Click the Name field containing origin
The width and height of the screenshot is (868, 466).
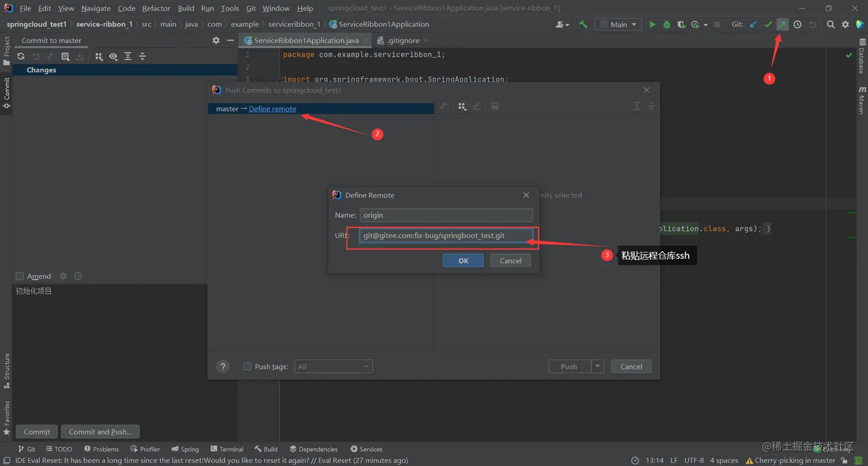coord(446,215)
